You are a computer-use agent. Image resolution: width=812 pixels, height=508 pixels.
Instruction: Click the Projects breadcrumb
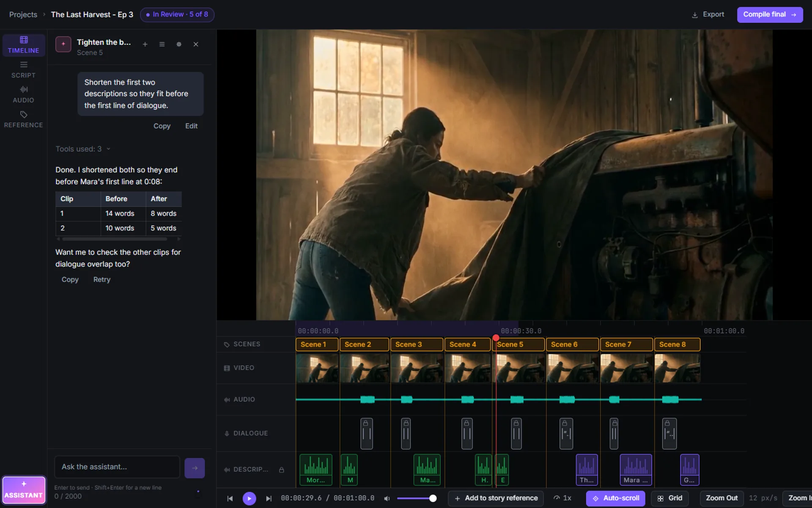tap(23, 14)
